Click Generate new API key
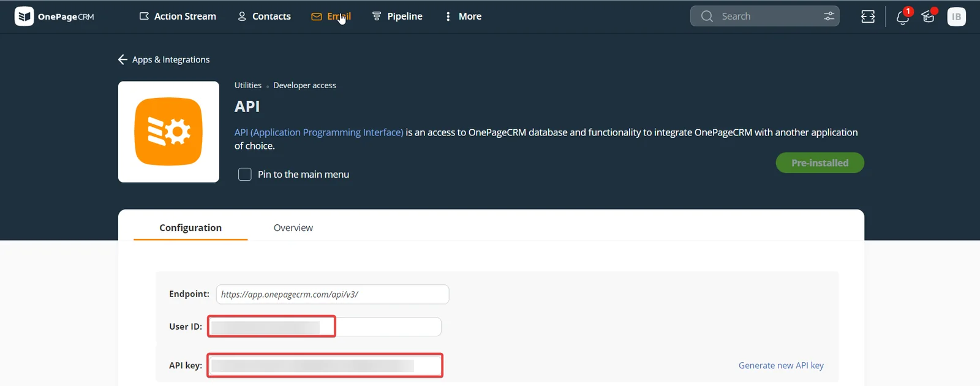The height and width of the screenshot is (386, 980). click(781, 365)
